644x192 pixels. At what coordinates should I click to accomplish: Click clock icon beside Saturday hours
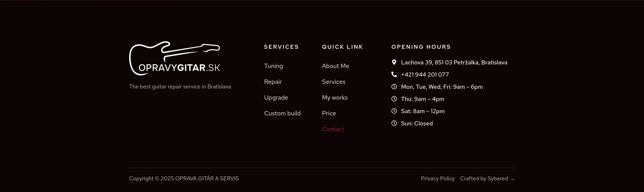pos(394,111)
